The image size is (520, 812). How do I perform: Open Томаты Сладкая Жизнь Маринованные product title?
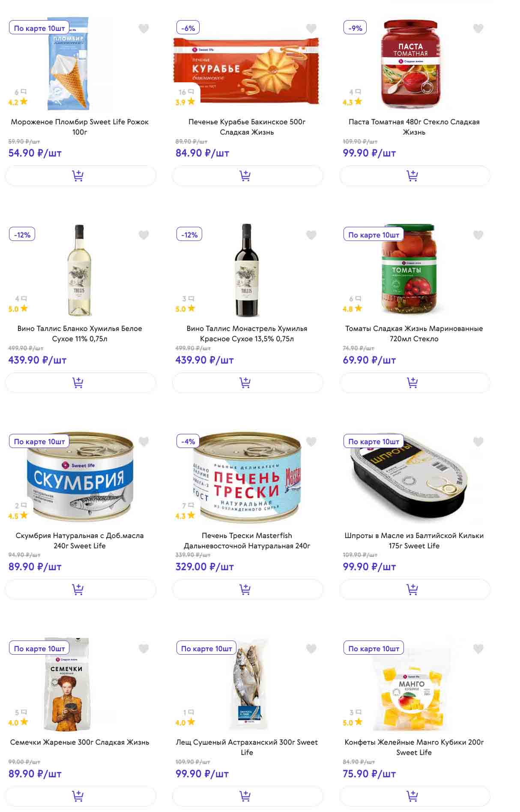point(414,334)
